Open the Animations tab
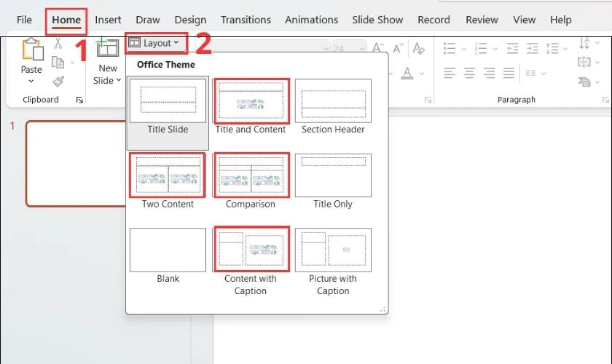612x364 pixels. (x=312, y=20)
